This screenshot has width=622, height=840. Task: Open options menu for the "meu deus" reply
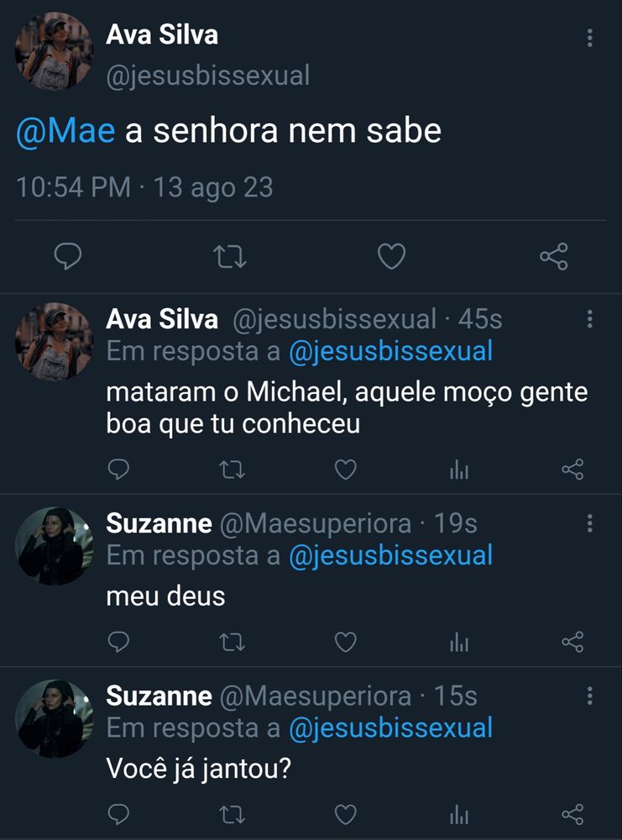(x=590, y=523)
